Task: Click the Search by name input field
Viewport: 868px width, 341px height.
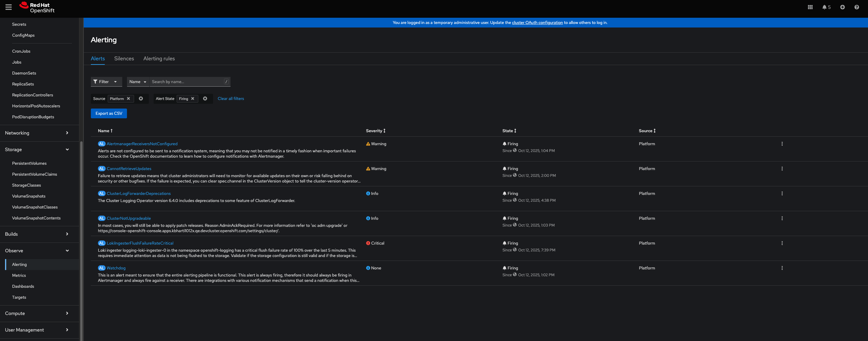Action: pos(187,82)
